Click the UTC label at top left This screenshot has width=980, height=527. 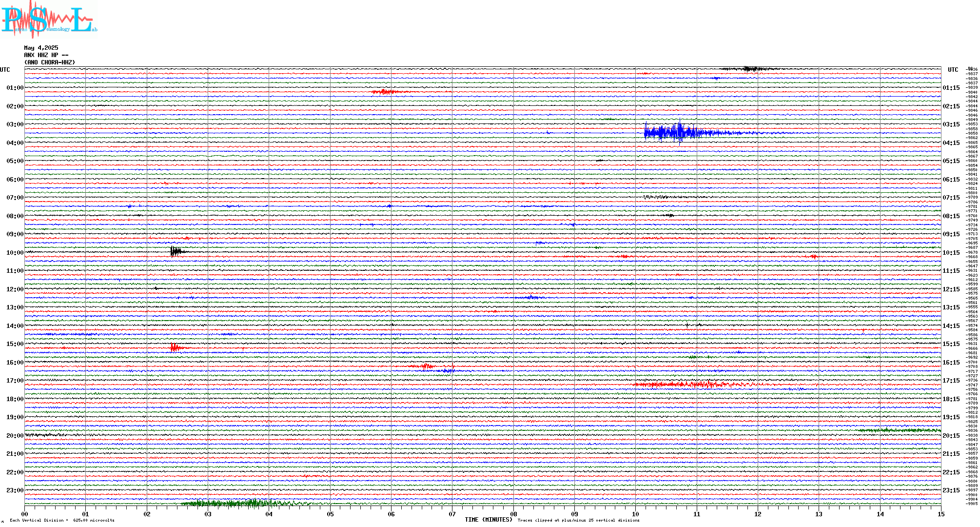click(x=5, y=70)
